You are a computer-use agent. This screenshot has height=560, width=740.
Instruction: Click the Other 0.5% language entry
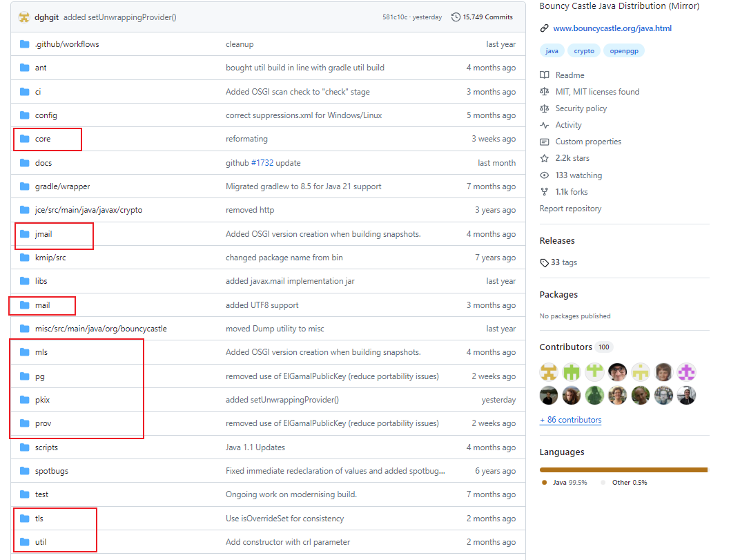click(x=624, y=483)
